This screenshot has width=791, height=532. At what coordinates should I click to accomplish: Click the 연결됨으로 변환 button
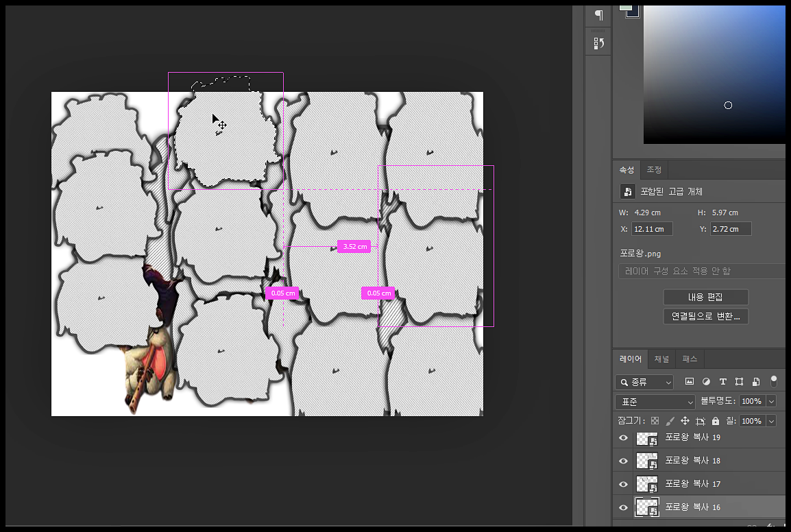pyautogui.click(x=705, y=317)
